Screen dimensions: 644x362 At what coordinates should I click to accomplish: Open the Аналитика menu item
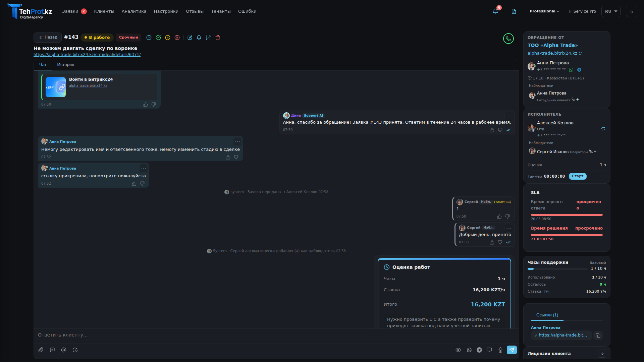134,11
